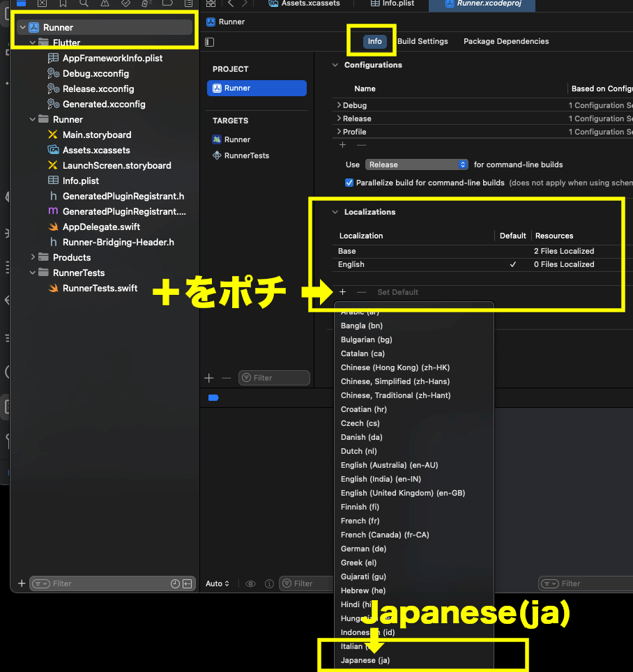Click the Quick Look eye icon
Screen dimensions: 633x672
(x=251, y=583)
